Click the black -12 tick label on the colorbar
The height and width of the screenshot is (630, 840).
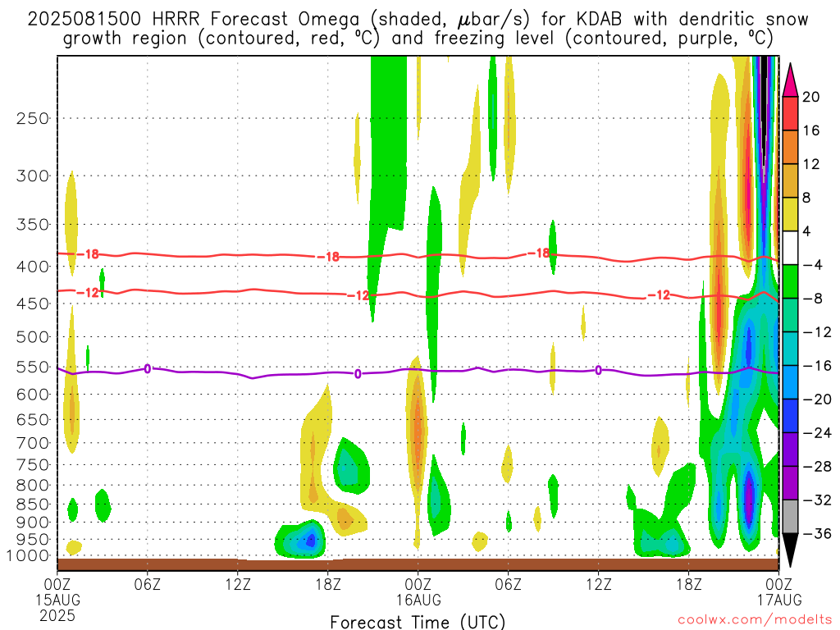(x=817, y=333)
